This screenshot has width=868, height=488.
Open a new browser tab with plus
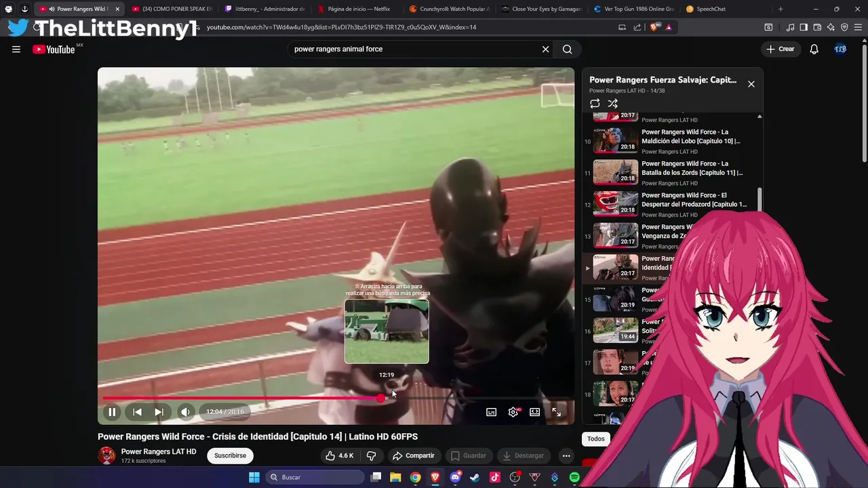[781, 9]
